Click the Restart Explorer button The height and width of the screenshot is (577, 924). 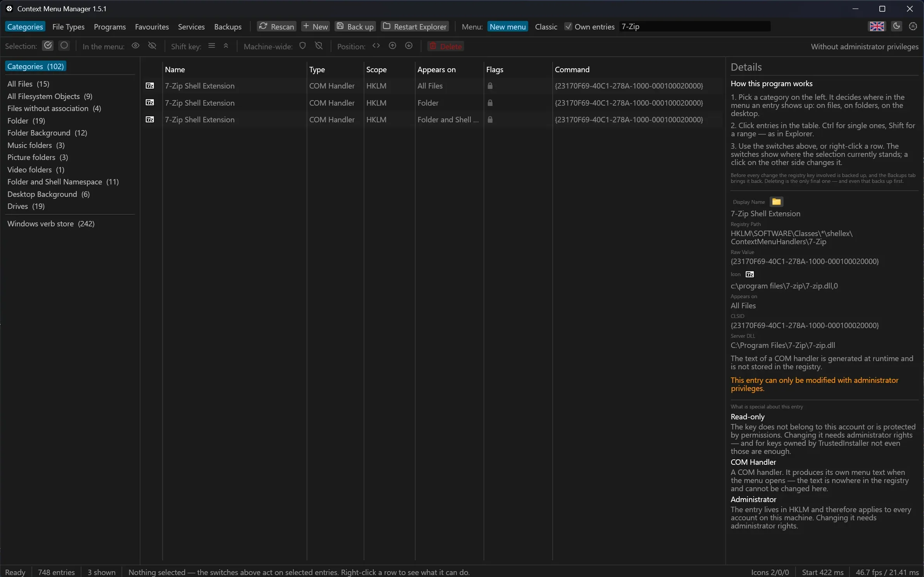coord(414,26)
